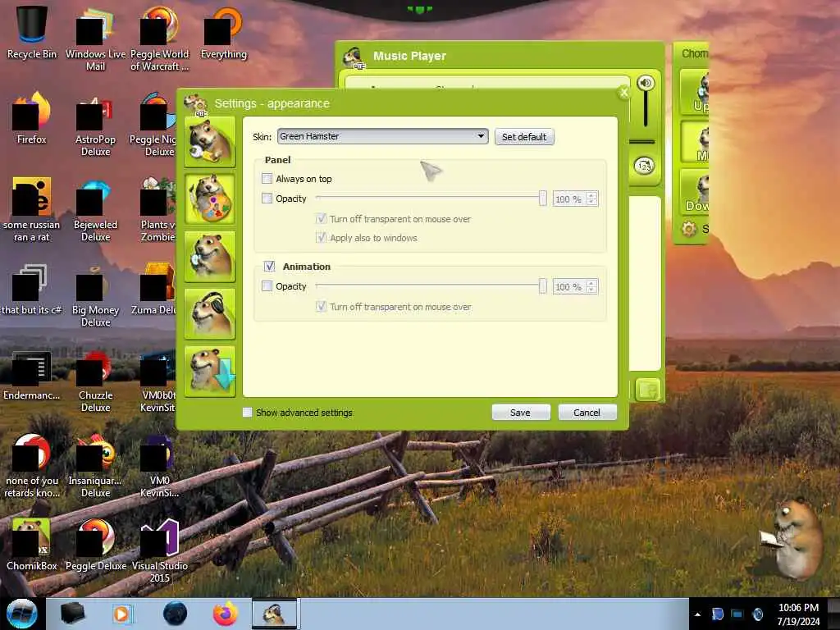Select the Visual Studio 2015 desktop icon
Image resolution: width=840 pixels, height=630 pixels.
pyautogui.click(x=160, y=550)
